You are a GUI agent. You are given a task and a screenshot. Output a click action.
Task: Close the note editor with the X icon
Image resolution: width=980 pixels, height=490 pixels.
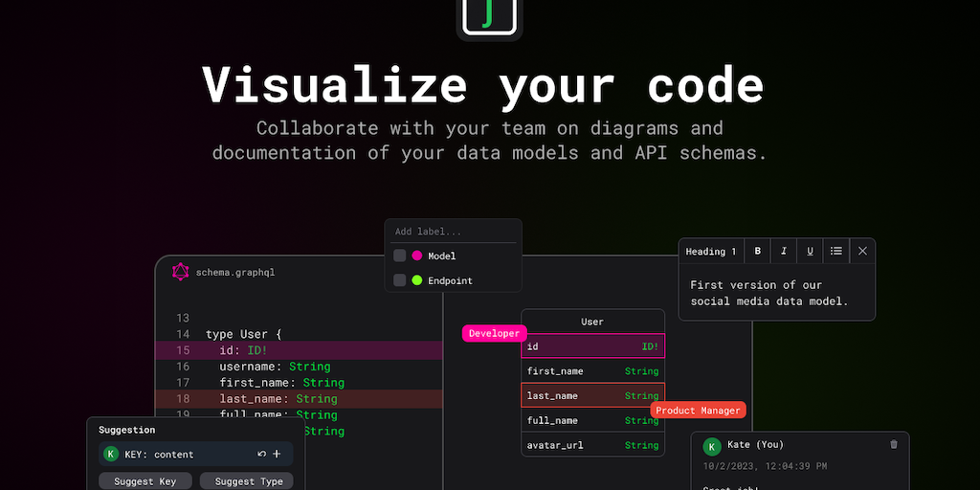pyautogui.click(x=862, y=251)
